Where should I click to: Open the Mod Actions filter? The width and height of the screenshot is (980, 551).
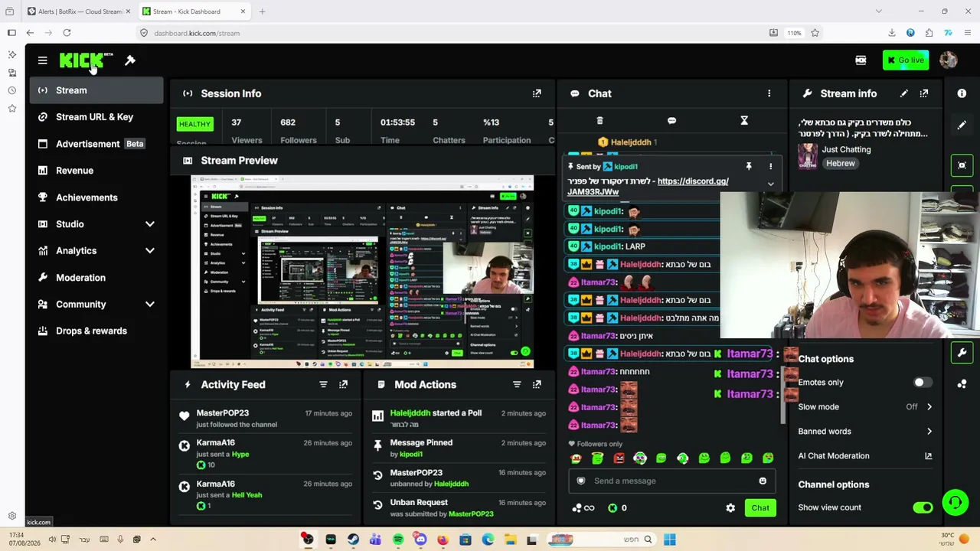coord(517,385)
